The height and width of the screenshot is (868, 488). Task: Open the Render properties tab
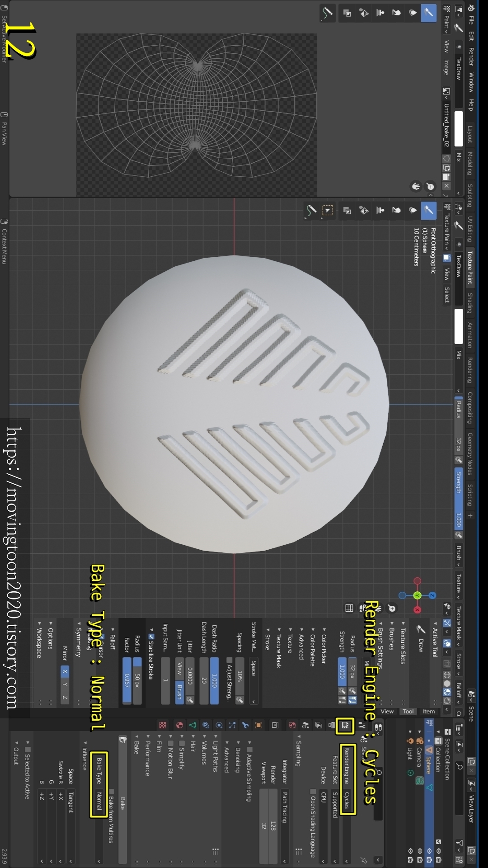345,725
